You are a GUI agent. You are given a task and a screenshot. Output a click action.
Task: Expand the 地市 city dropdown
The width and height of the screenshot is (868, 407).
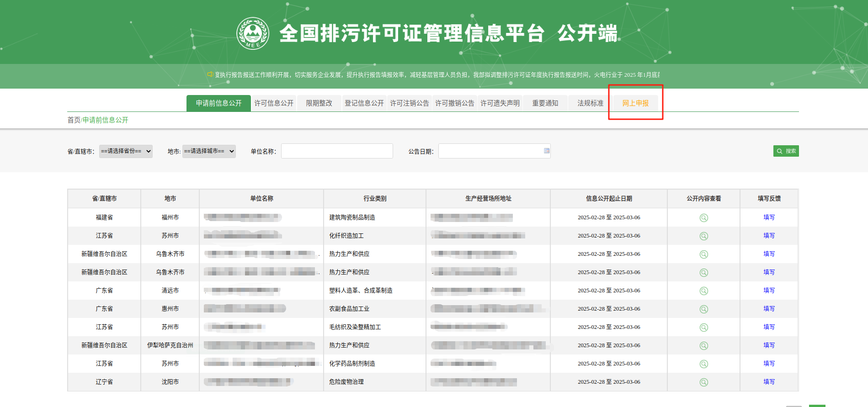(x=209, y=151)
